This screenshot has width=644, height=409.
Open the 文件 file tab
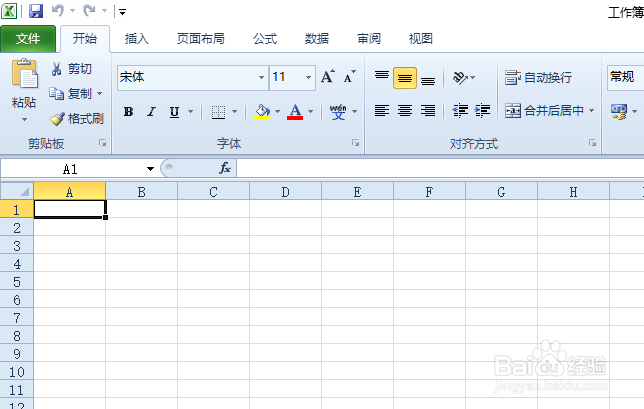[x=28, y=39]
